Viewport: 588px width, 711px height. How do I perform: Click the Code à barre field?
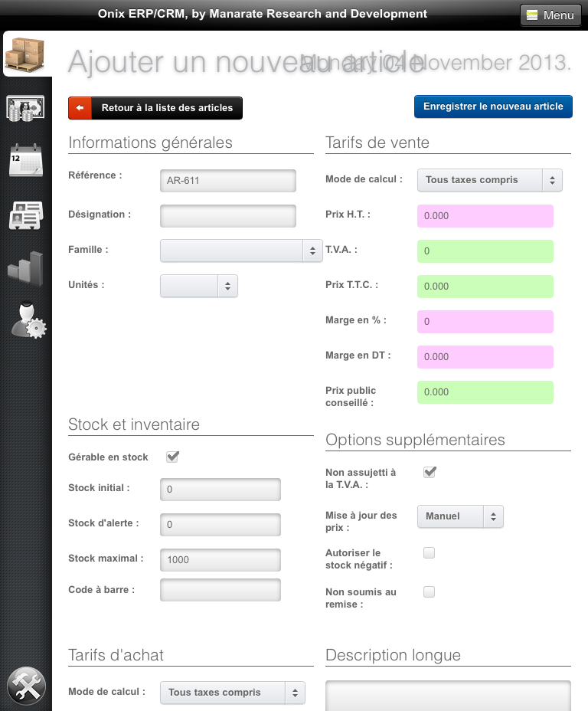click(220, 590)
